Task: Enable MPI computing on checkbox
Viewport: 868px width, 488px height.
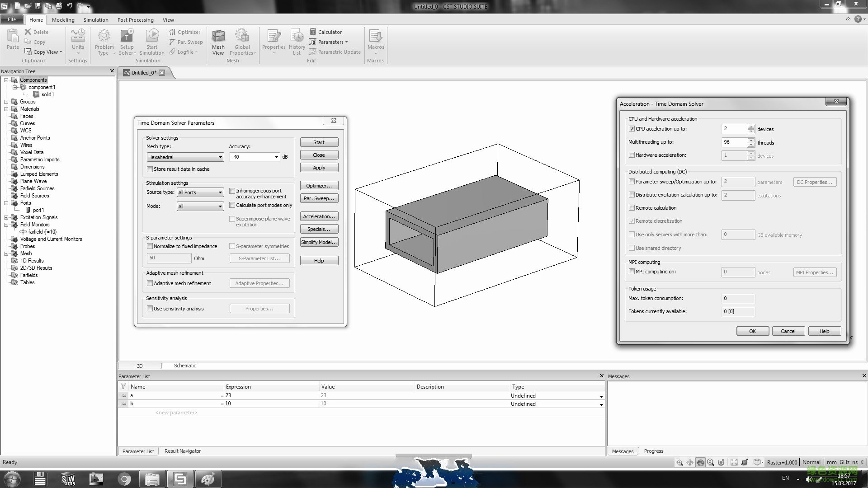Action: click(x=632, y=272)
